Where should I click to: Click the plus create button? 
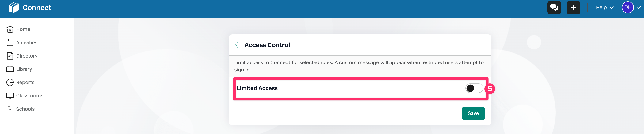[x=573, y=7]
